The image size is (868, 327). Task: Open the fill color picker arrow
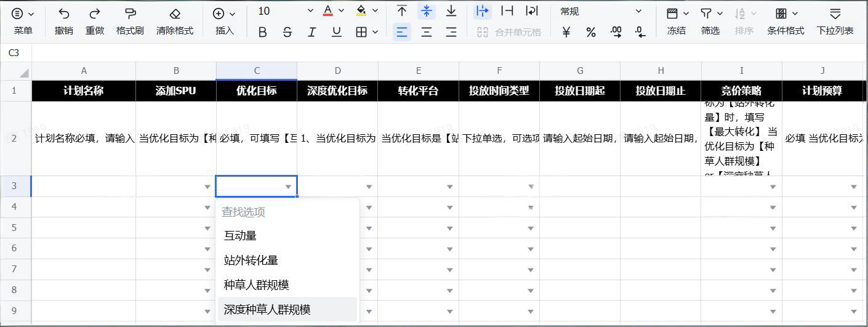pyautogui.click(x=375, y=11)
